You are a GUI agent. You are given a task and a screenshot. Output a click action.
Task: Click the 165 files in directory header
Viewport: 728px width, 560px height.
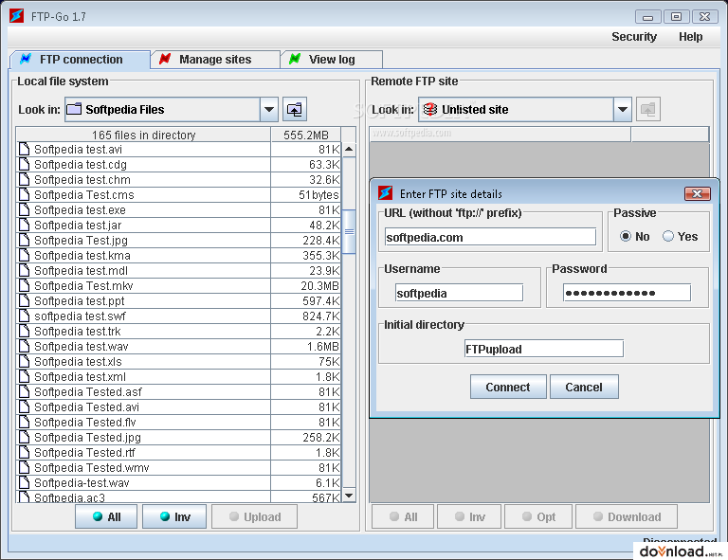click(x=143, y=135)
